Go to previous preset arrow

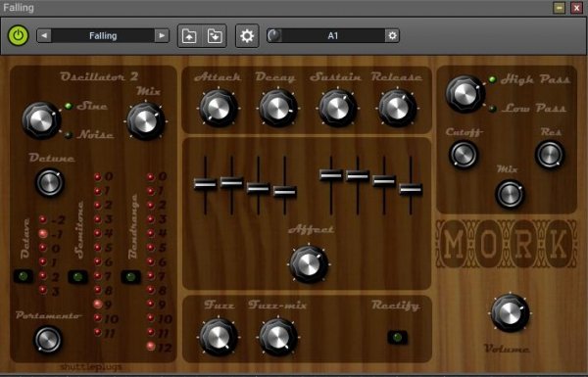click(44, 36)
